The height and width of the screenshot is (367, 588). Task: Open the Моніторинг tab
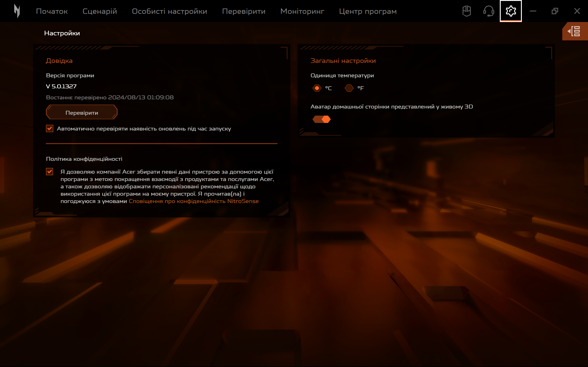click(x=302, y=11)
